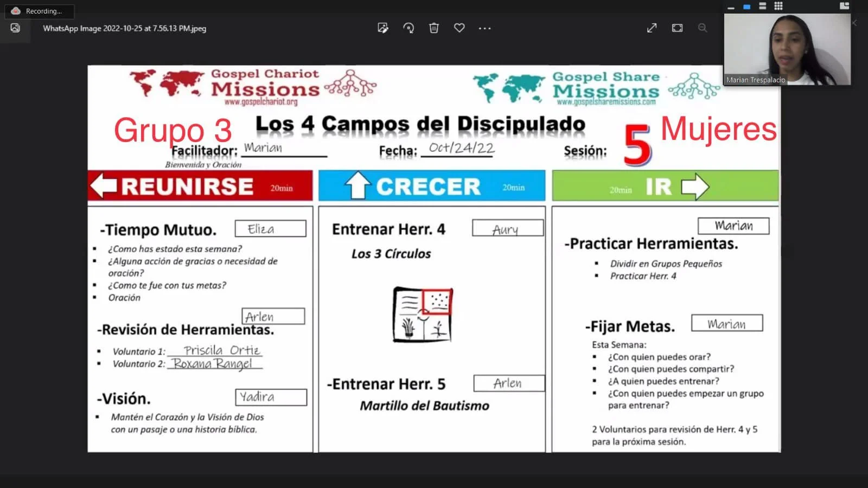Zoom out using the magnifier minus icon
Screen dimensions: 868x488
[703, 28]
